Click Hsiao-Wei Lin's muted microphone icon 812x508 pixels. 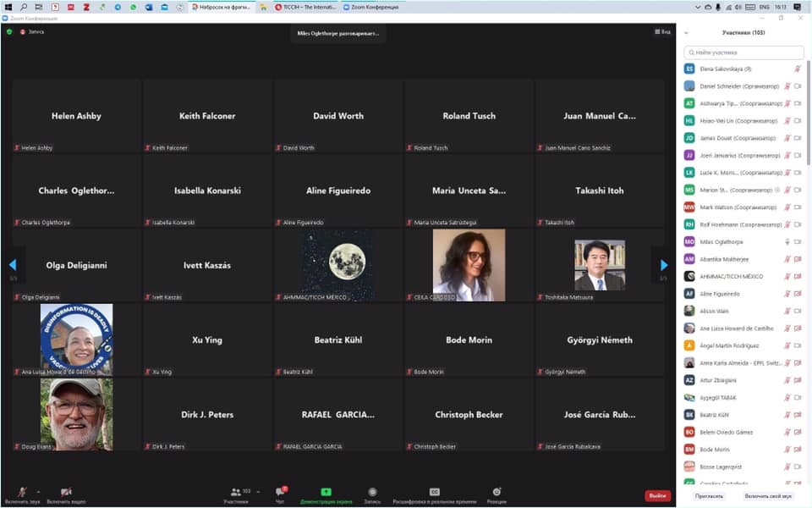[787, 121]
